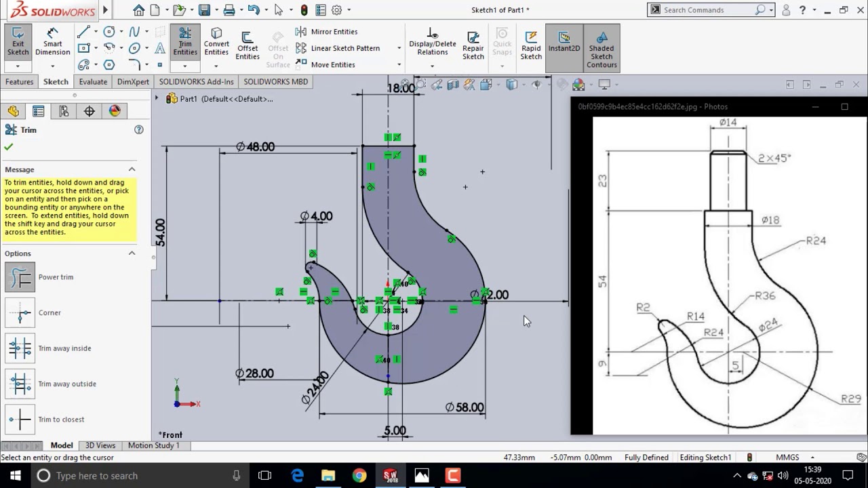Click Move Entities

tap(325, 65)
